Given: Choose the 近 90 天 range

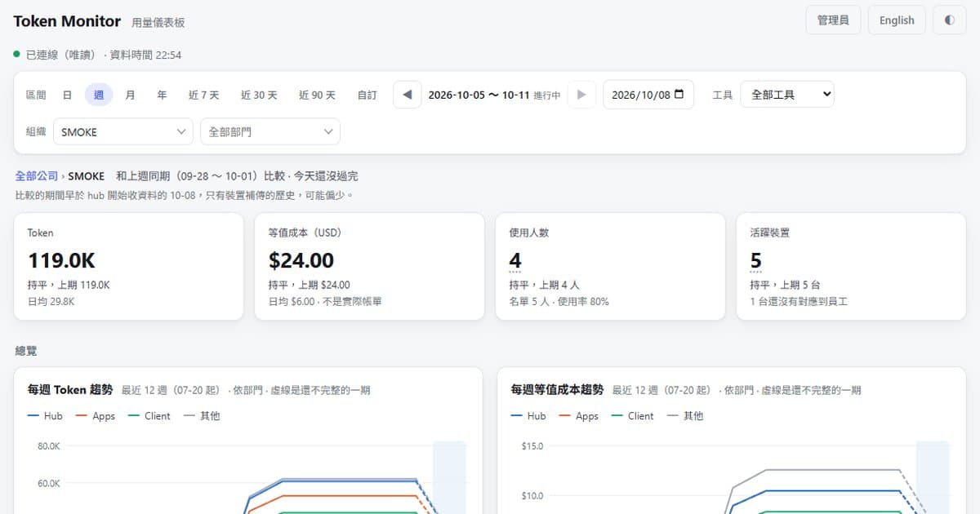Looking at the screenshot, I should 317,95.
